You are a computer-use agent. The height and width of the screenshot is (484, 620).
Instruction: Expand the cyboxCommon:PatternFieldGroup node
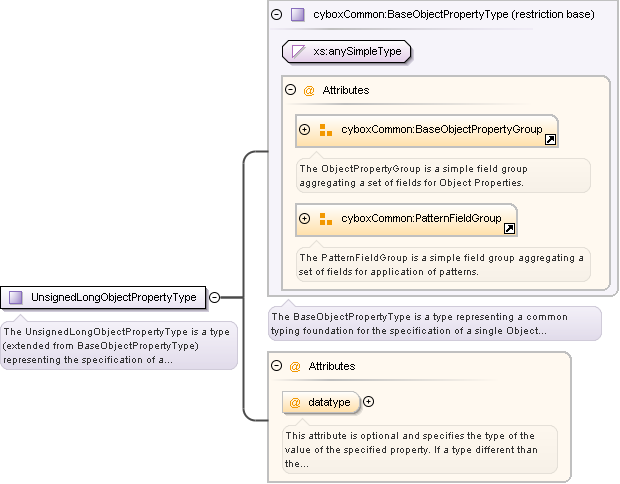coord(305,219)
